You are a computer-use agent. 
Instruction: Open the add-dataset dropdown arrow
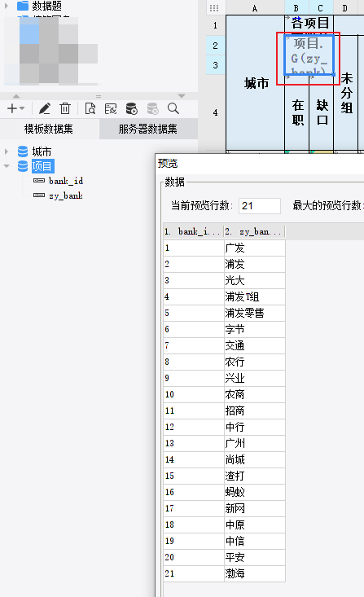[22, 108]
